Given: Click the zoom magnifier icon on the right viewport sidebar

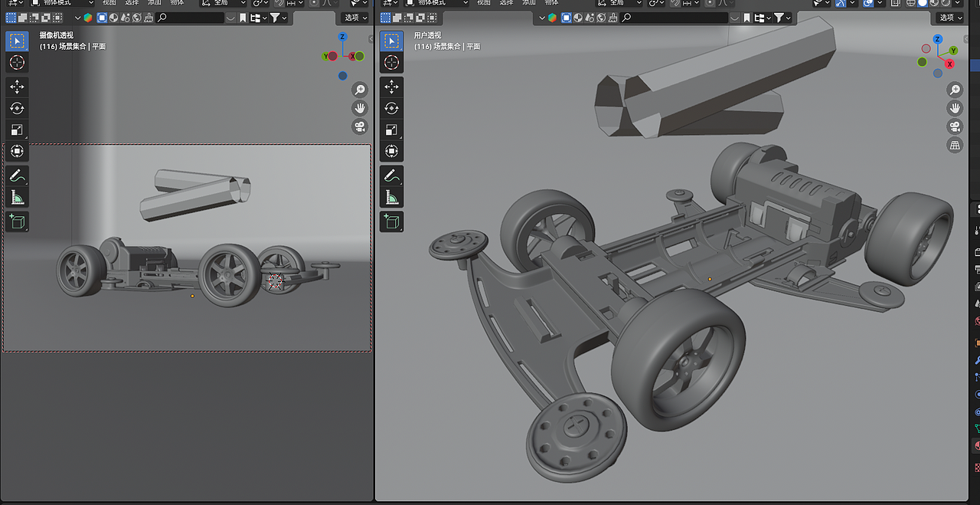Looking at the screenshot, I should pos(955,89).
